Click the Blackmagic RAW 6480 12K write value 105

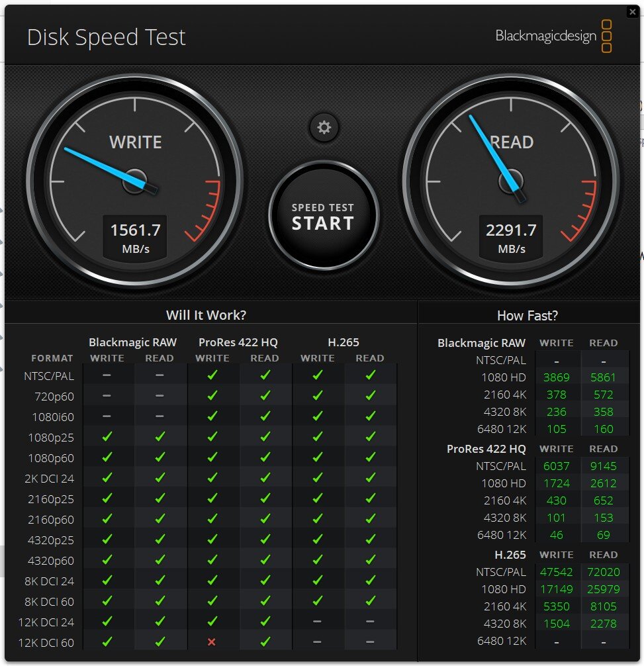(x=556, y=429)
